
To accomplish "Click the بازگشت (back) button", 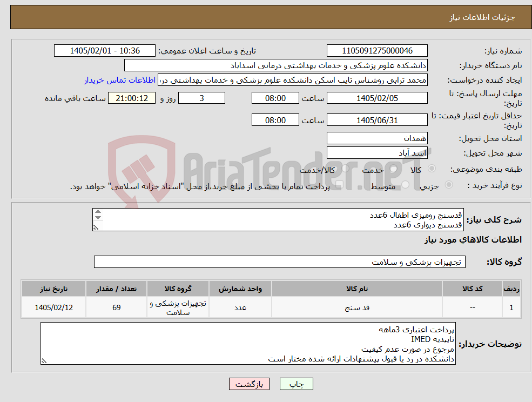I will tap(249, 384).
